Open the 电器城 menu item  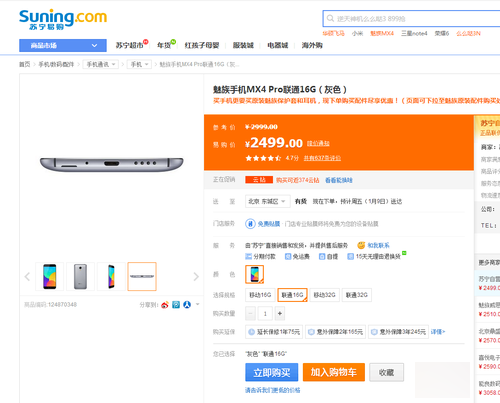click(x=278, y=46)
